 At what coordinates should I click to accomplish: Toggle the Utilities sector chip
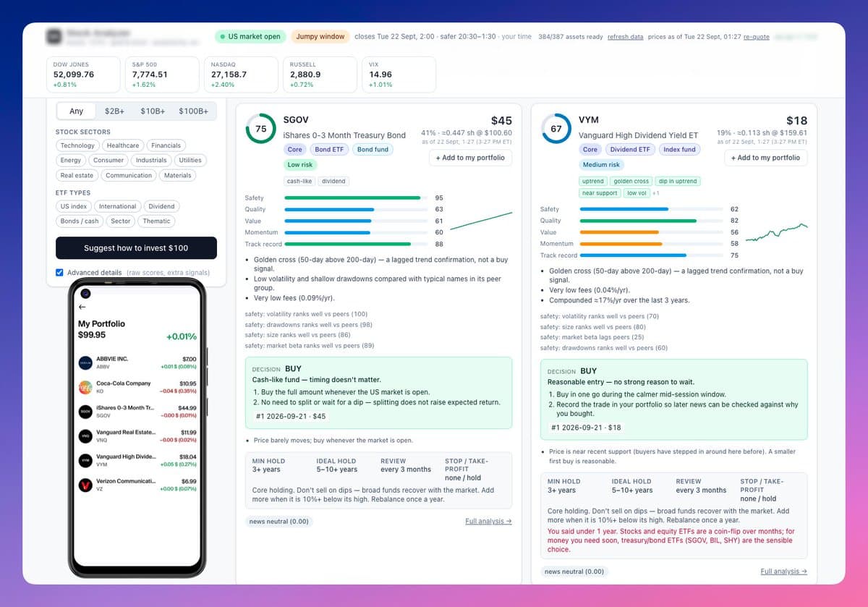coord(190,161)
